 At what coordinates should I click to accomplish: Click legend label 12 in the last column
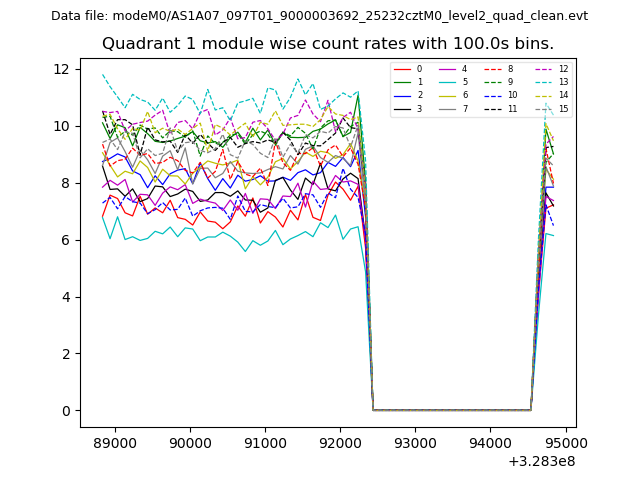pos(563,69)
